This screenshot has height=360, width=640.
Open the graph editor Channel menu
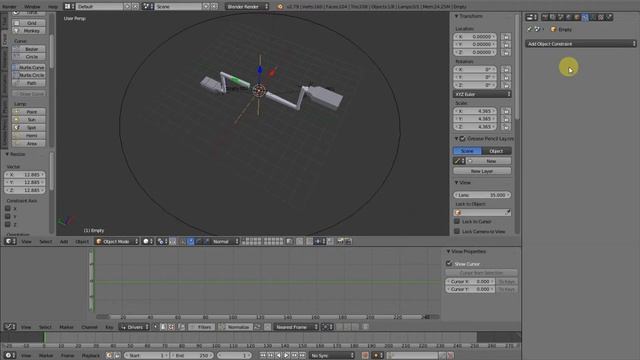(x=89, y=327)
